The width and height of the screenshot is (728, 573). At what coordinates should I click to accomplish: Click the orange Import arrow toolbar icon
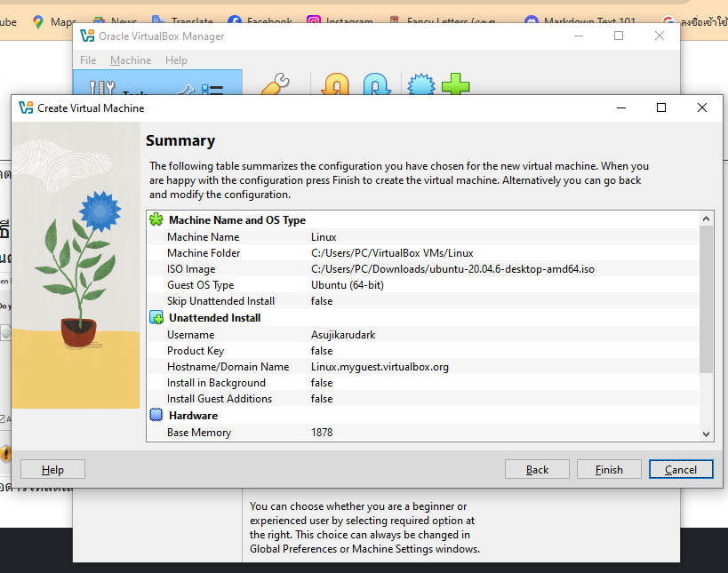(x=335, y=86)
